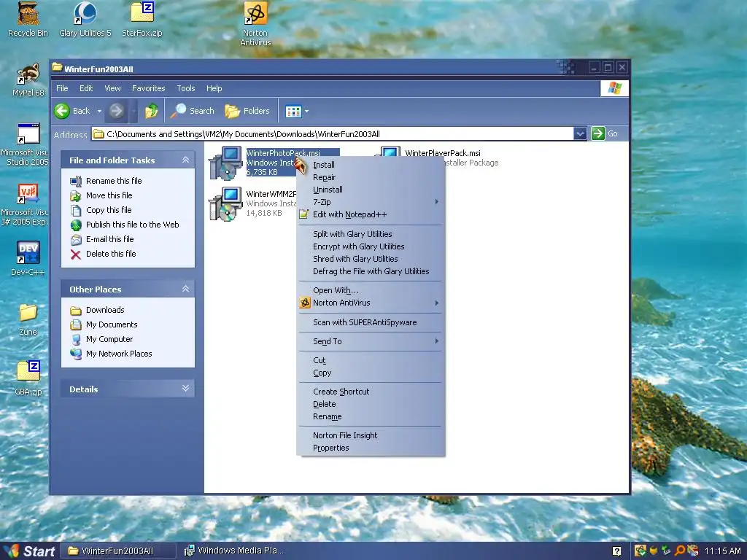The image size is (747, 560).
Task: Open the Recycle Bin desktop icon
Action: click(x=28, y=20)
